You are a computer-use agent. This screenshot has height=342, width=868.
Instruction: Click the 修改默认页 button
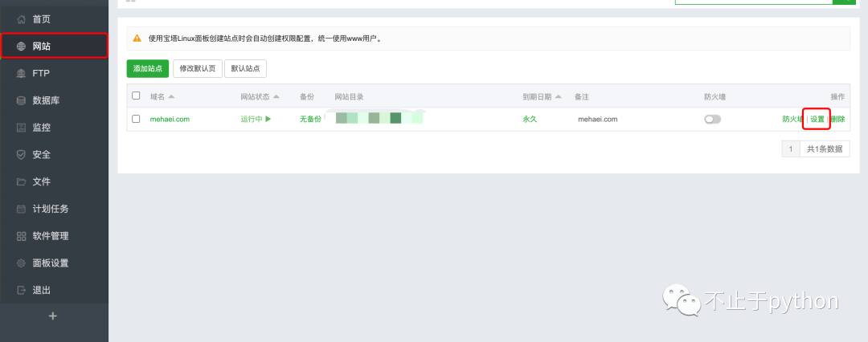[197, 69]
